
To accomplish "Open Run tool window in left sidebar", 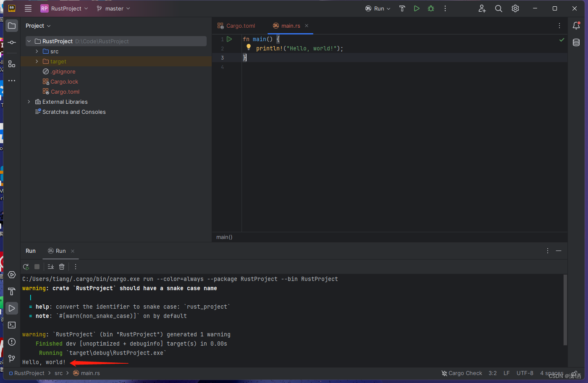I will (x=12, y=308).
